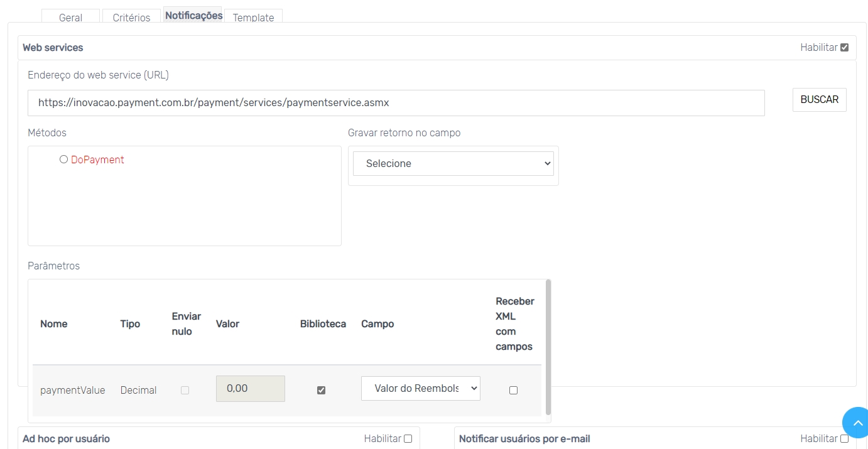The height and width of the screenshot is (449, 868).
Task: Disable the Web services Habilitar checkbox
Action: [844, 48]
